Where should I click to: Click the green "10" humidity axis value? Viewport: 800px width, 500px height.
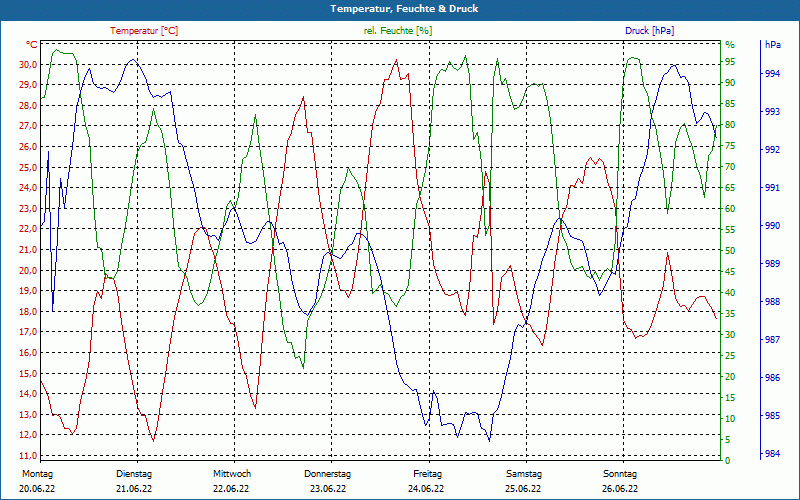pos(730,418)
